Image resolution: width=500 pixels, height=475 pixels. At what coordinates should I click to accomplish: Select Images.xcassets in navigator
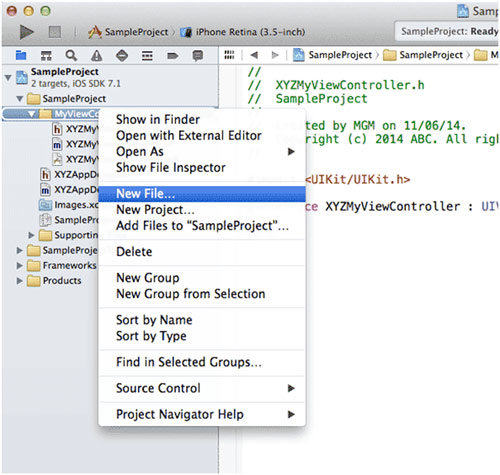tap(69, 205)
